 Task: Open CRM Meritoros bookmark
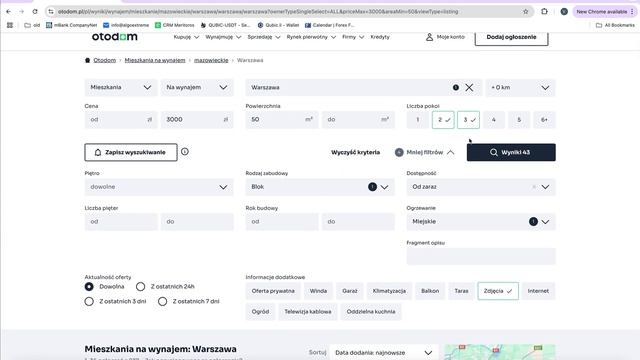[175, 25]
